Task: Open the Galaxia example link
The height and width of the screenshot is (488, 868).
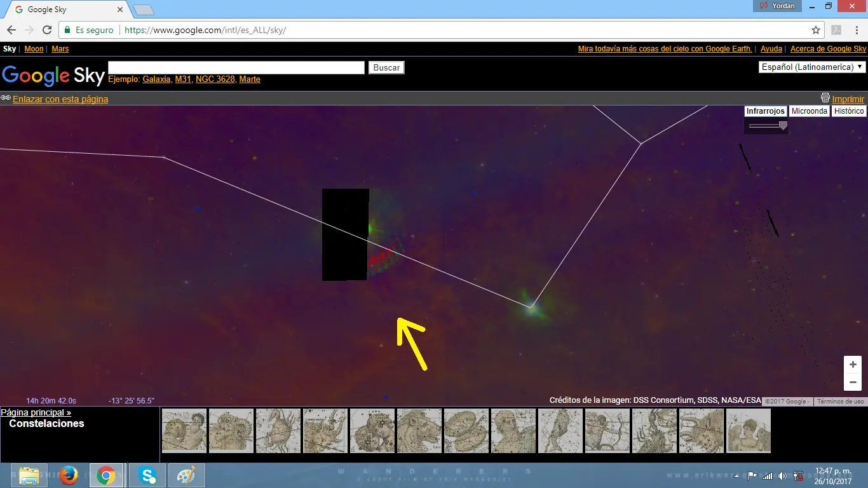Action: click(156, 79)
